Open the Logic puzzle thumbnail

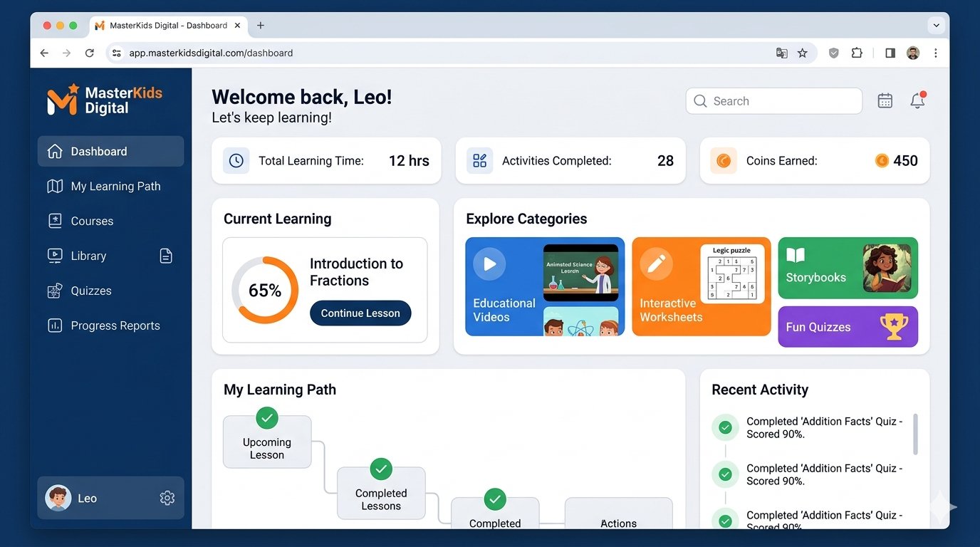tap(732, 274)
